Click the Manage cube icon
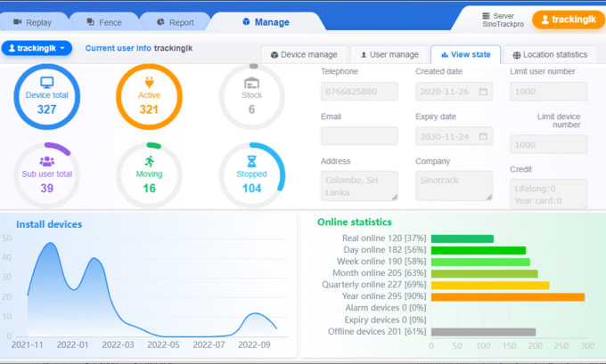This screenshot has width=606, height=364. pyautogui.click(x=246, y=21)
